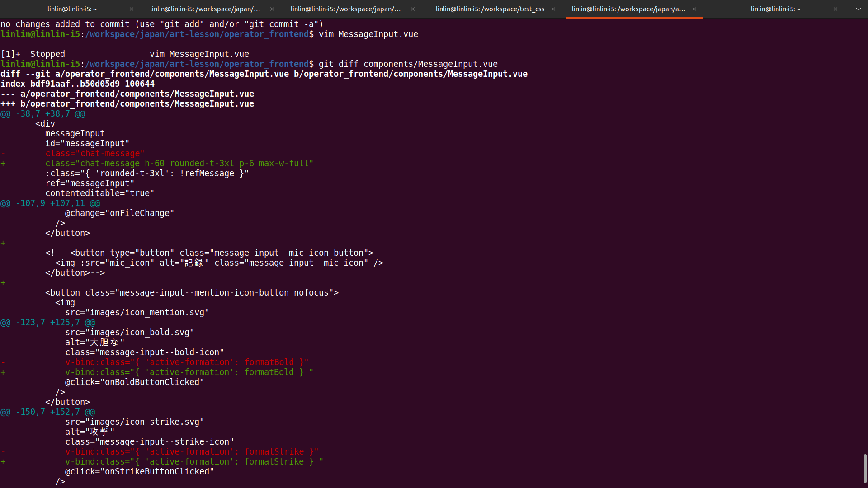Switch to the workspace/test_css tab

tap(490, 9)
